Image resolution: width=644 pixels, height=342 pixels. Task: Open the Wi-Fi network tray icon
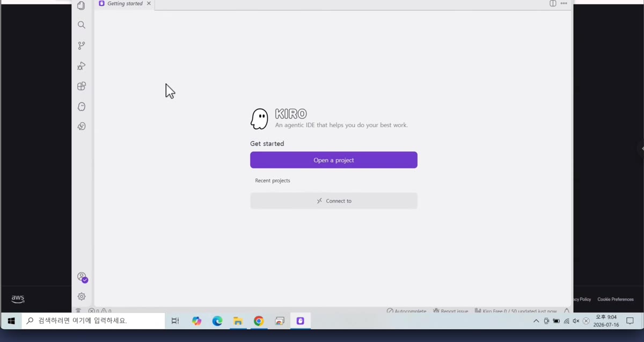coord(566,321)
